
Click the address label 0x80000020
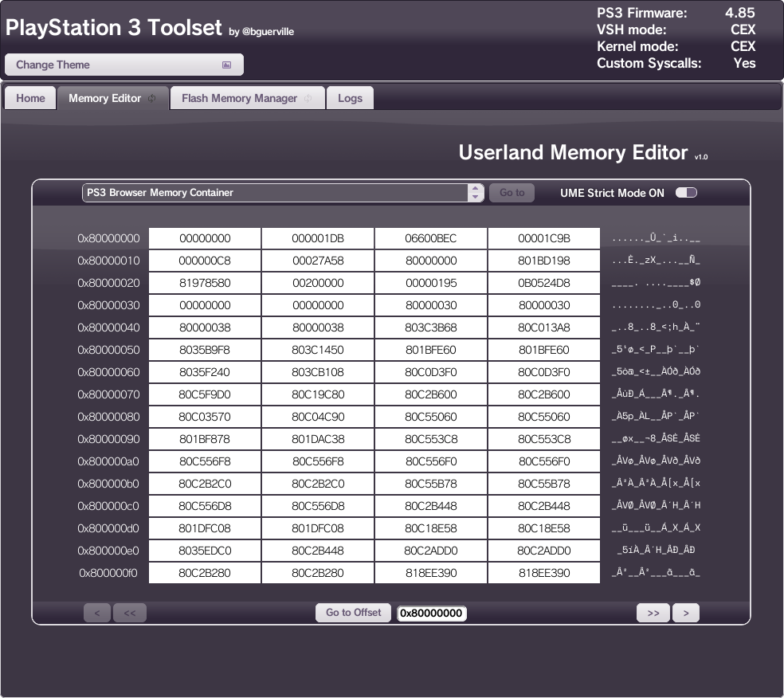point(108,283)
